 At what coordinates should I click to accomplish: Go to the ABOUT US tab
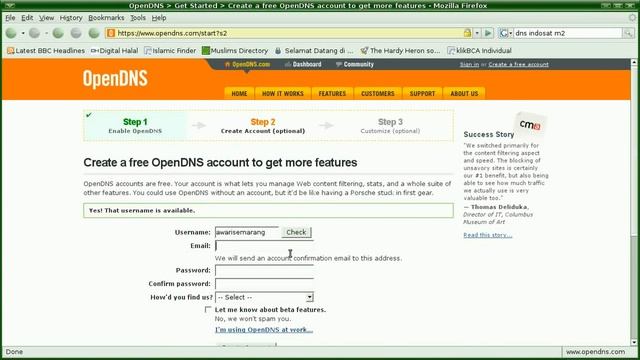[464, 93]
